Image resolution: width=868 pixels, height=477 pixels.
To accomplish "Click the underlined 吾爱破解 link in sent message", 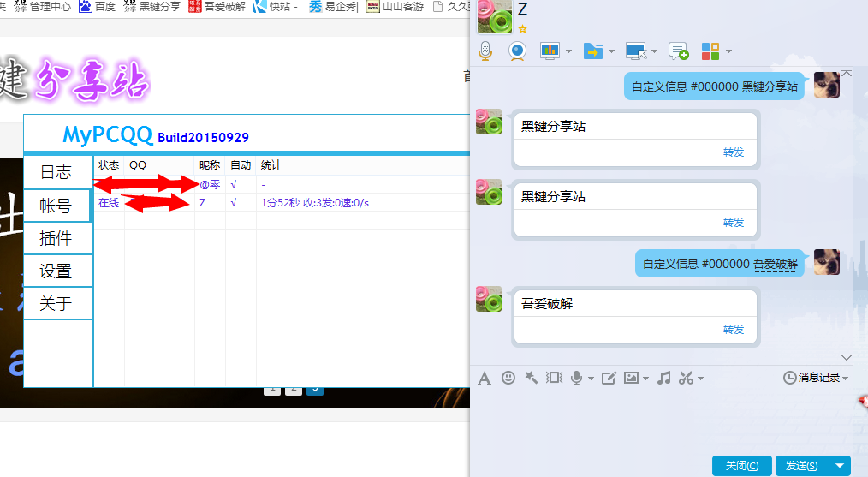I will pyautogui.click(x=776, y=265).
